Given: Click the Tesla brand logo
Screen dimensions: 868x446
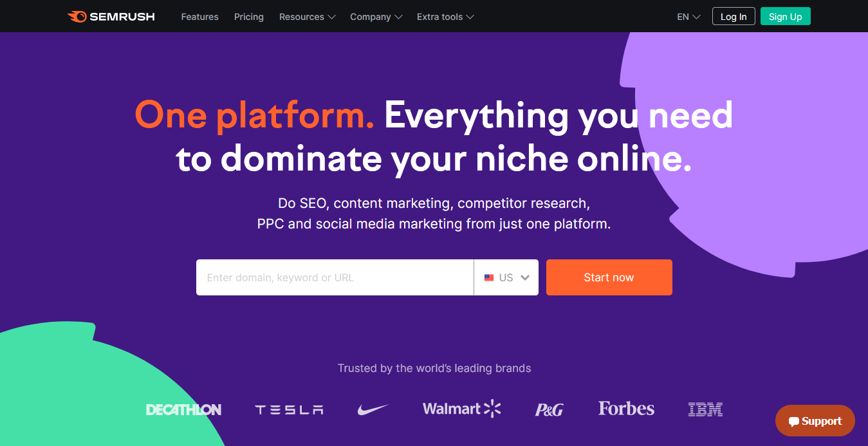Looking at the screenshot, I should coord(289,409).
